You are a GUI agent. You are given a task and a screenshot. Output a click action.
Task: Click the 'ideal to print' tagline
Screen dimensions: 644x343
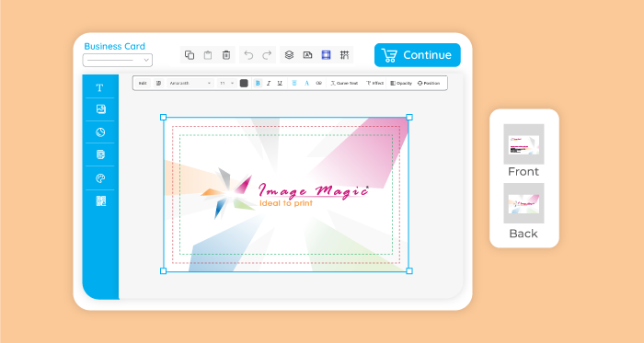pyautogui.click(x=286, y=203)
